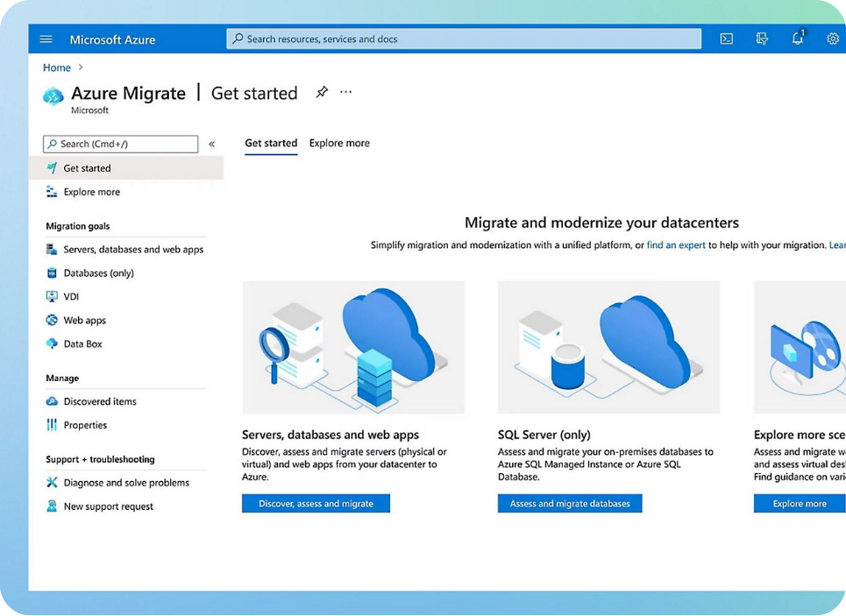Follow the find an expert link

click(x=676, y=244)
